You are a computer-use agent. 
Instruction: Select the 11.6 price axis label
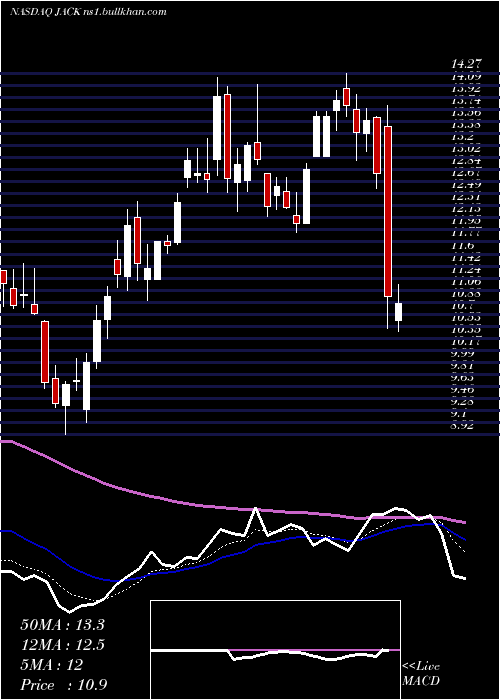[462, 246]
